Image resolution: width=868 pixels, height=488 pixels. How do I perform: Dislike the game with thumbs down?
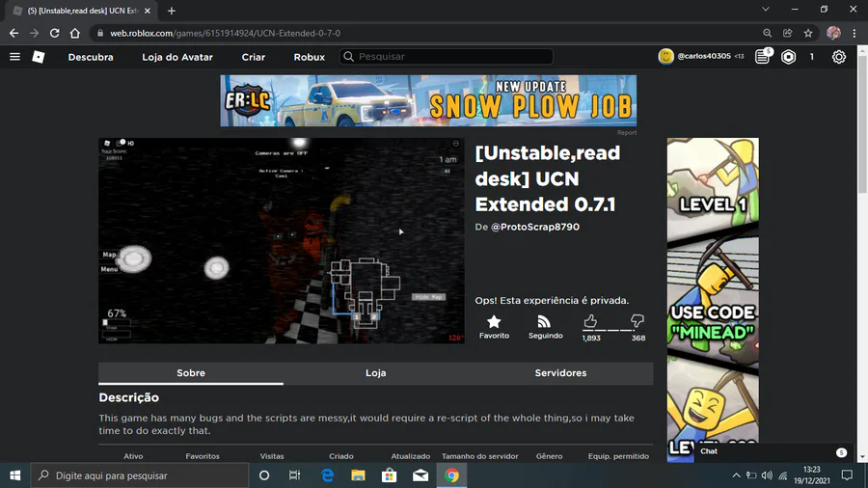pyautogui.click(x=637, y=321)
